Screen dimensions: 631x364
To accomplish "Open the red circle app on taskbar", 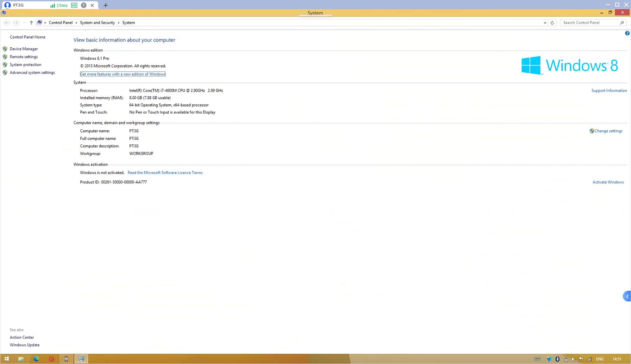I will tap(51, 359).
